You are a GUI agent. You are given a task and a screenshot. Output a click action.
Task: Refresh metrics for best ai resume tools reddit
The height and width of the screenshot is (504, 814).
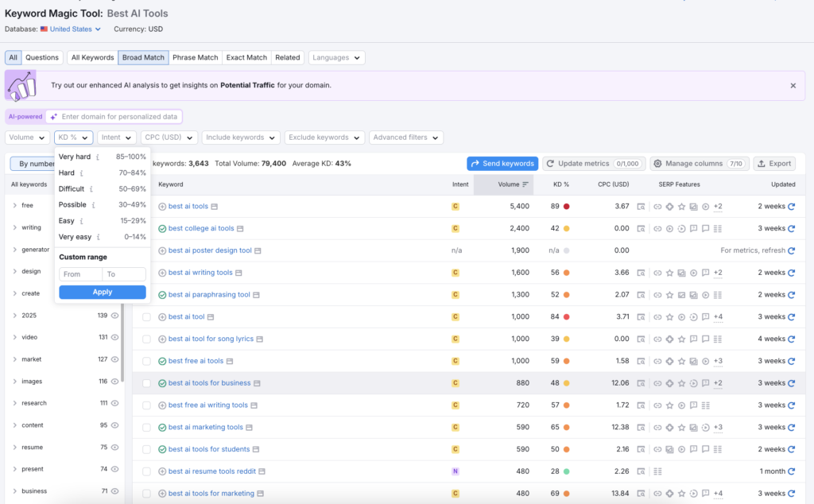point(791,471)
